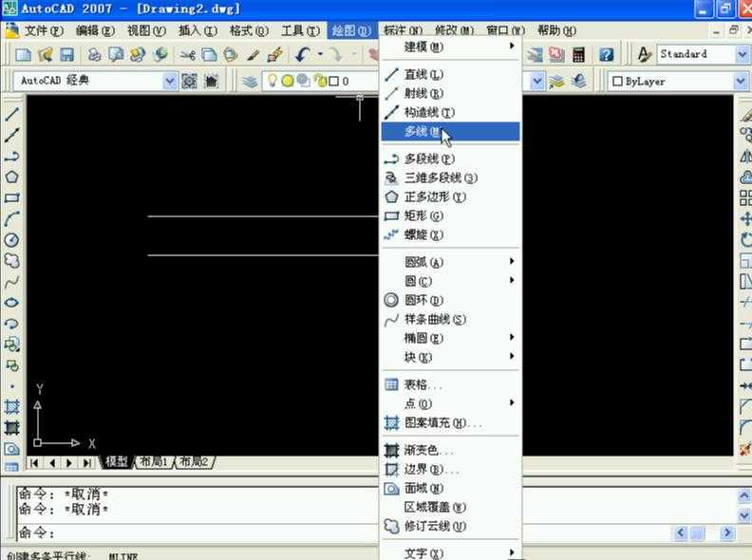Image resolution: width=752 pixels, height=560 pixels.
Task: Click the command history scroll up arrow
Action: (x=743, y=495)
